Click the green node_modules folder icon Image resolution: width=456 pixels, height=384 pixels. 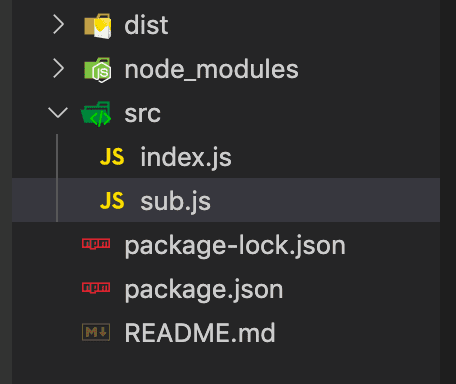(x=98, y=70)
